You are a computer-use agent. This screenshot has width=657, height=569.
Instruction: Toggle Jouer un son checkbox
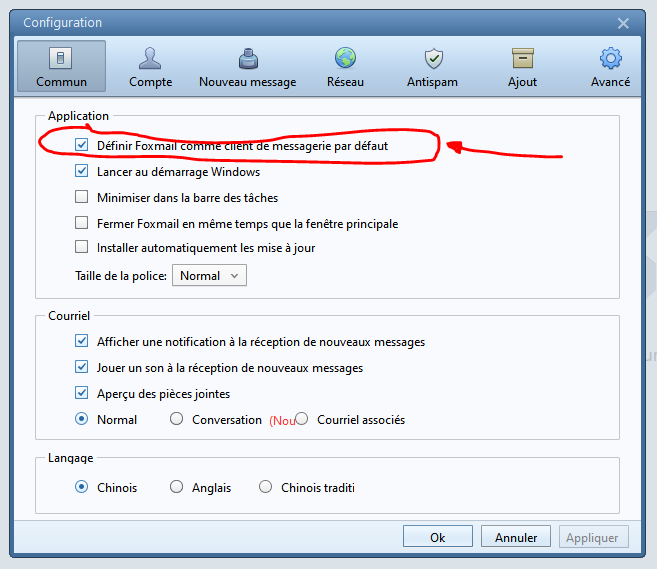81,367
